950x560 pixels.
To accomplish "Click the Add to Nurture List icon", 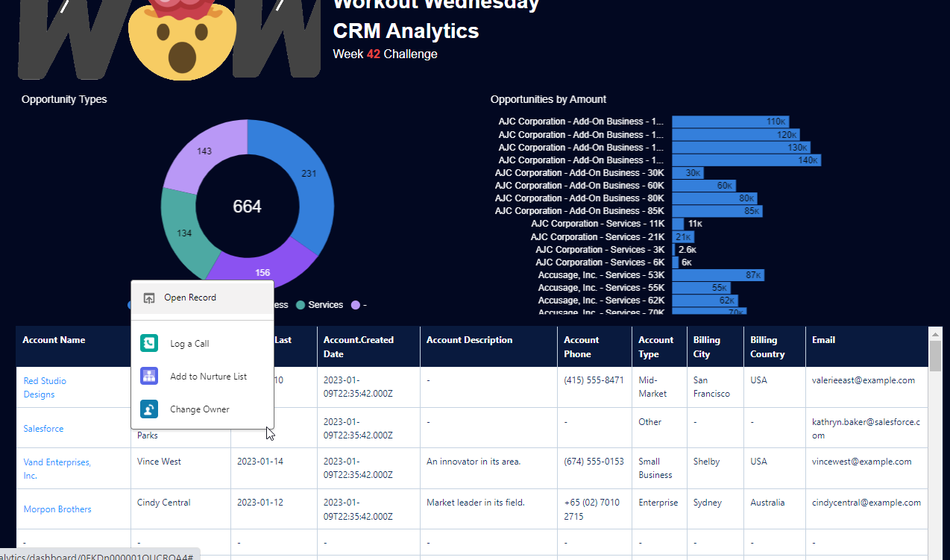I will tap(149, 376).
